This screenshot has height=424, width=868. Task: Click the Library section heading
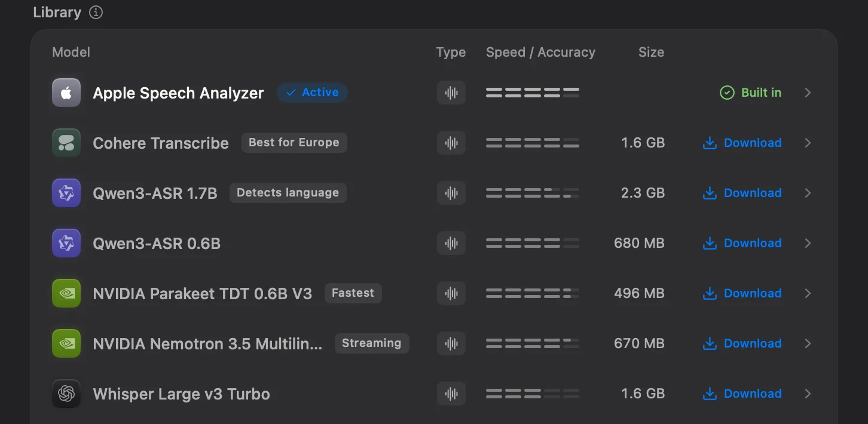point(57,13)
